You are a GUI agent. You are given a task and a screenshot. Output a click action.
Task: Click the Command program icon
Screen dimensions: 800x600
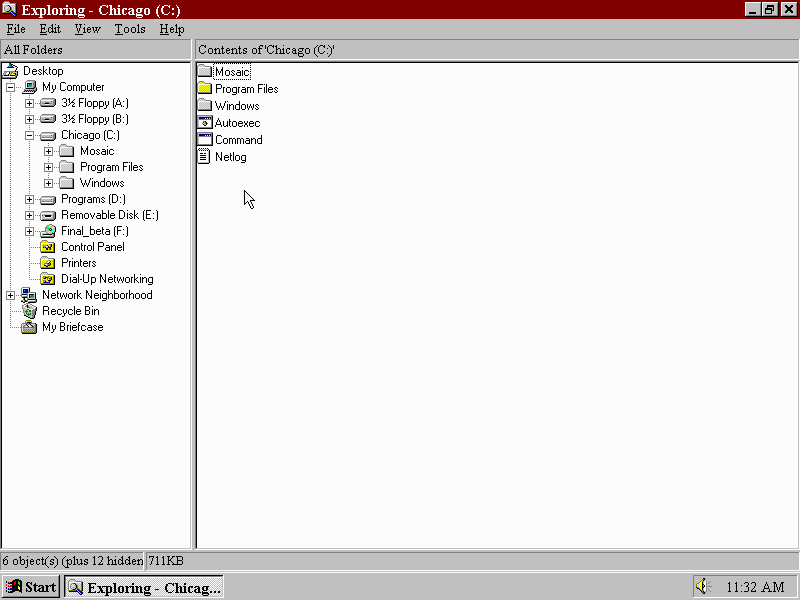pos(205,140)
